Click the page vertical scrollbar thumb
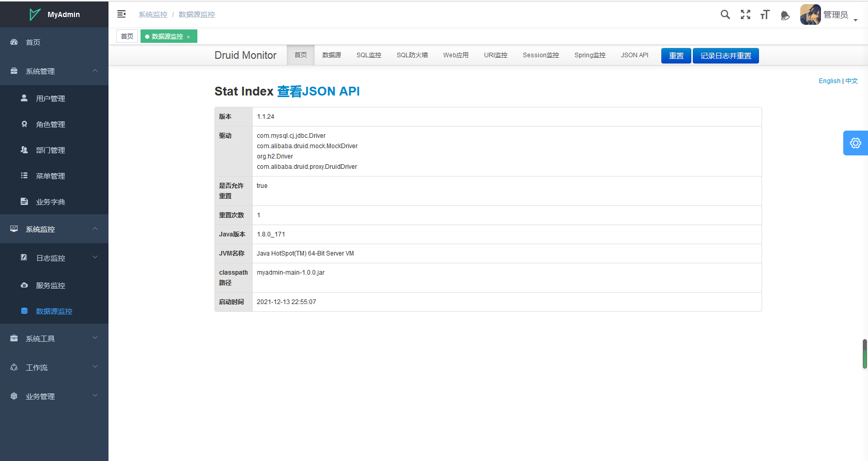Image resolution: width=868 pixels, height=461 pixels. (864, 354)
